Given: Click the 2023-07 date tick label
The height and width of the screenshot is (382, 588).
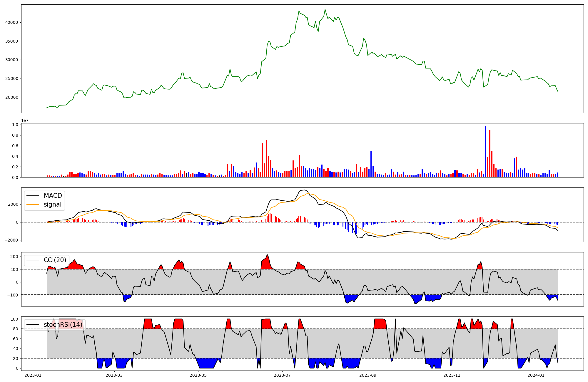Looking at the screenshot, I should [x=282, y=375].
